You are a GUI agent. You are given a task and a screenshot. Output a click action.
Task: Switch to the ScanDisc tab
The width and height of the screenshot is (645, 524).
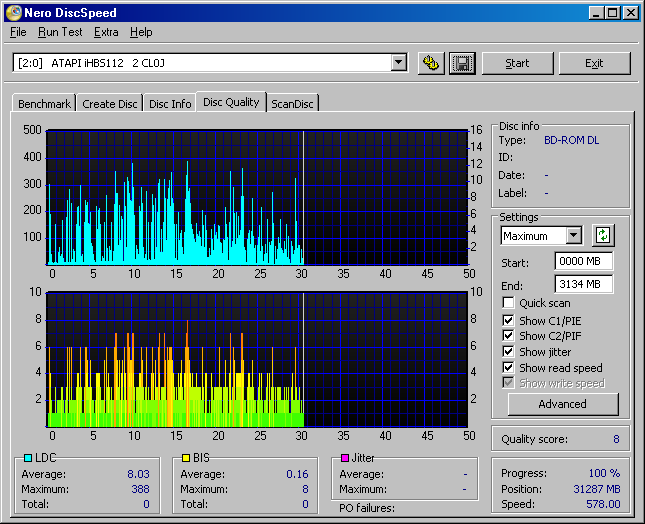click(292, 104)
